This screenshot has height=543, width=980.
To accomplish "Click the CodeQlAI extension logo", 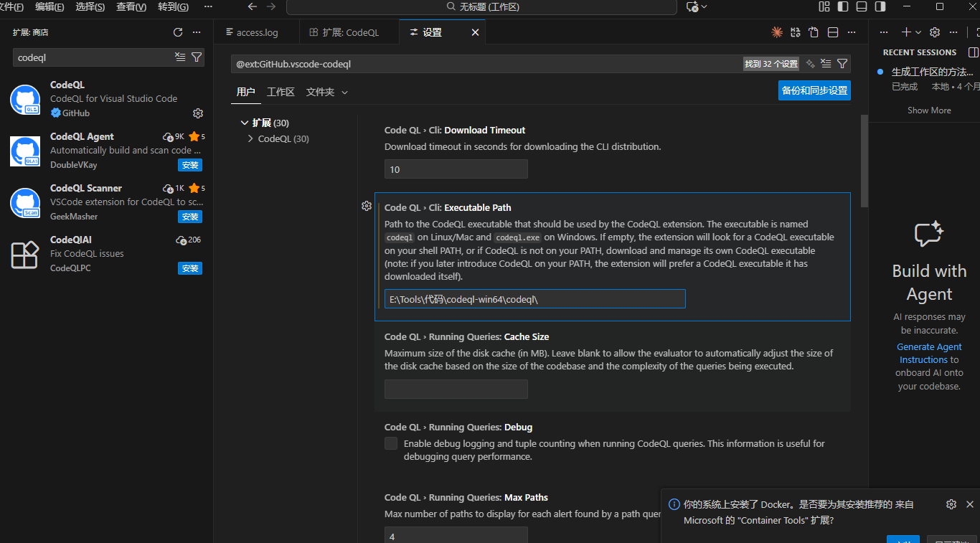I will [25, 255].
